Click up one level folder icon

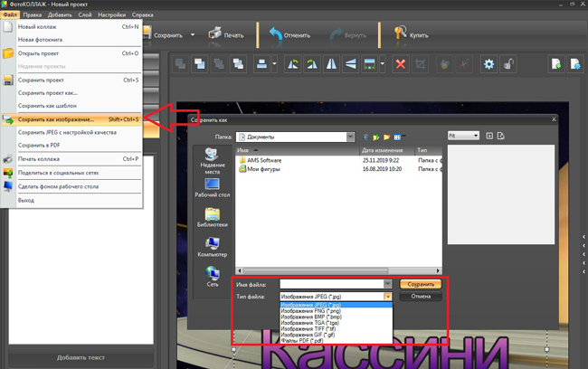(x=376, y=137)
